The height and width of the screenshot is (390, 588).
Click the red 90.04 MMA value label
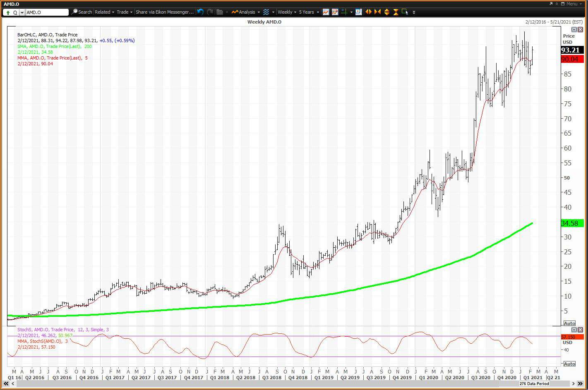pyautogui.click(x=572, y=59)
